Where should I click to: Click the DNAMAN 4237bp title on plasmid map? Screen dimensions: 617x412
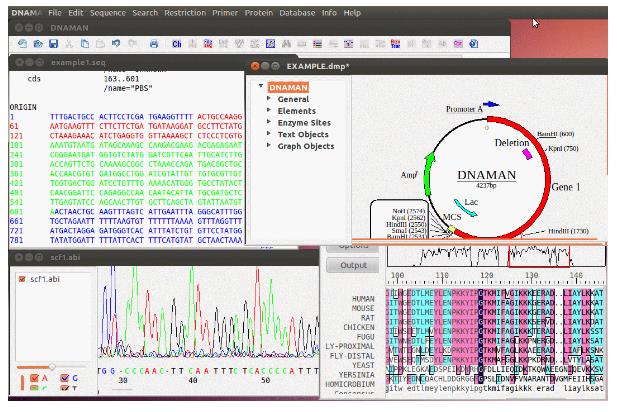pos(486,178)
